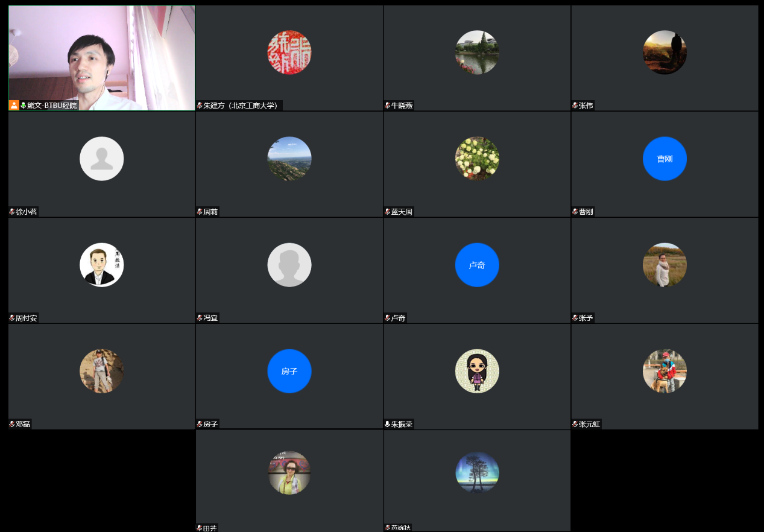Image resolution: width=764 pixels, height=532 pixels.
Task: Click the muted mic icon beside 周付安
Action: click(12, 318)
